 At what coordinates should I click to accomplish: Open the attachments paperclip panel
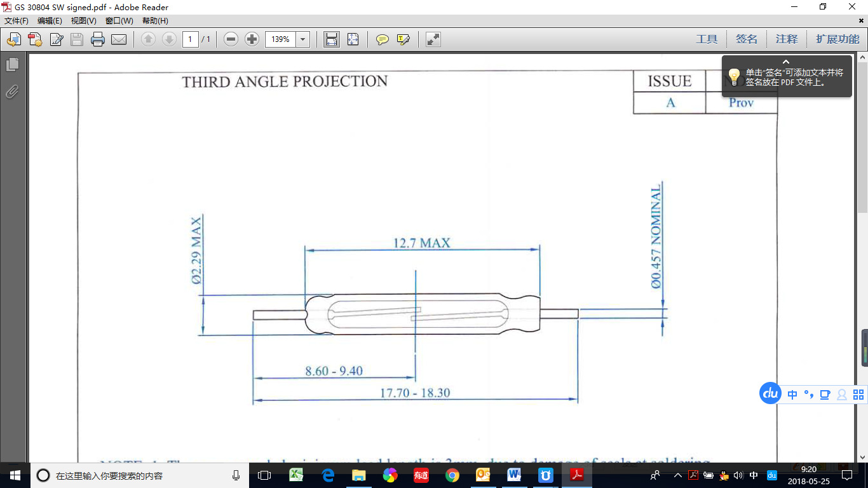(12, 91)
